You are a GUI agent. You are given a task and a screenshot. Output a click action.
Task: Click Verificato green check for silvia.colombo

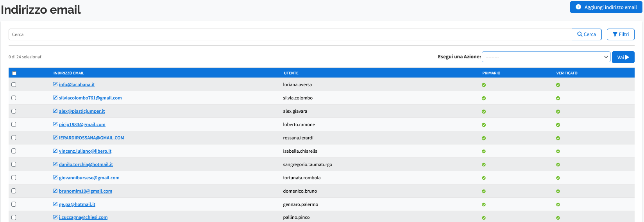(x=558, y=98)
